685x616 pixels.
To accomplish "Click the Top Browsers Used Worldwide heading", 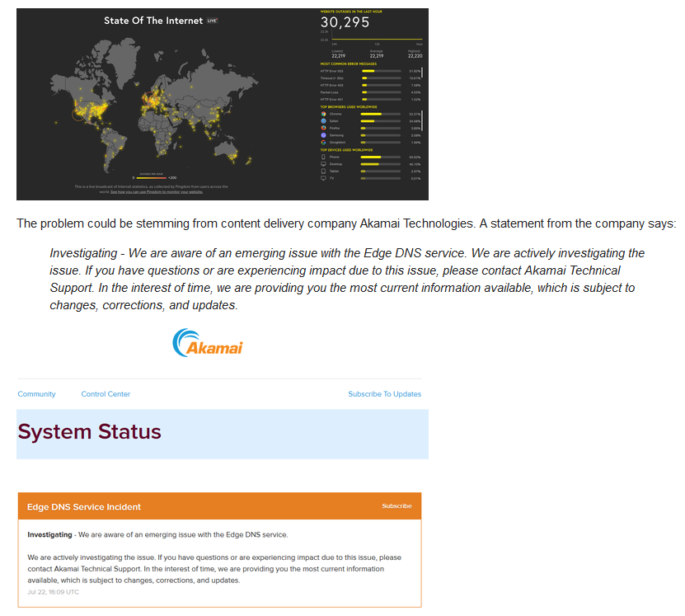I will tap(349, 107).
